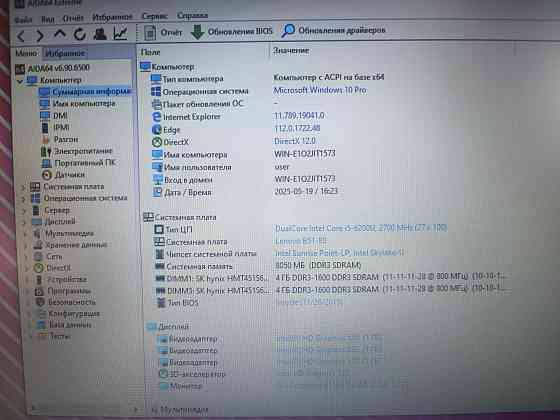Click the Устройства icon in tree
The image size is (560, 420).
[x=39, y=279]
